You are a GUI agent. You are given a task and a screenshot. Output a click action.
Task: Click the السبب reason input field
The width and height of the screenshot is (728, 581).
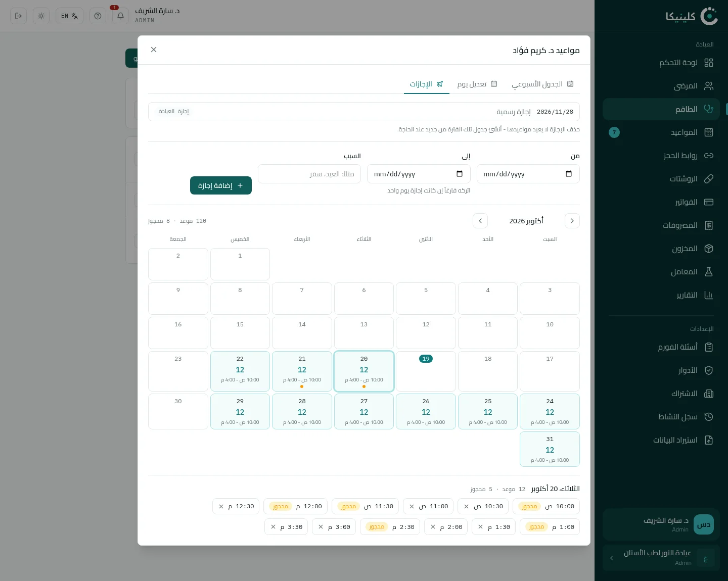pos(309,174)
